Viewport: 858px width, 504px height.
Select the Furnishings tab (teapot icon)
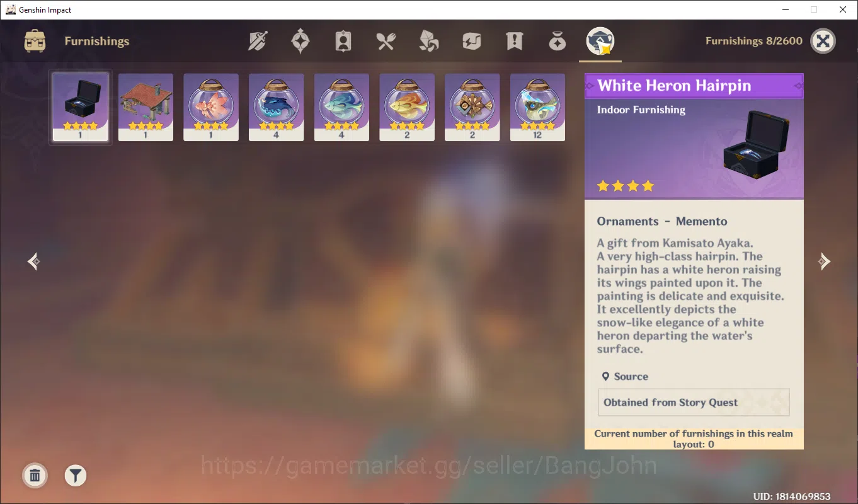pos(600,42)
